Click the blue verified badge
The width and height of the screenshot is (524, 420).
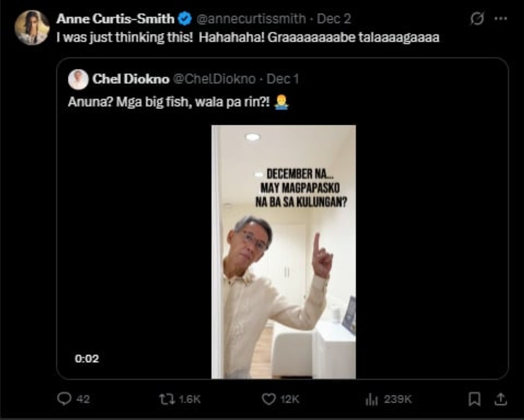[185, 19]
